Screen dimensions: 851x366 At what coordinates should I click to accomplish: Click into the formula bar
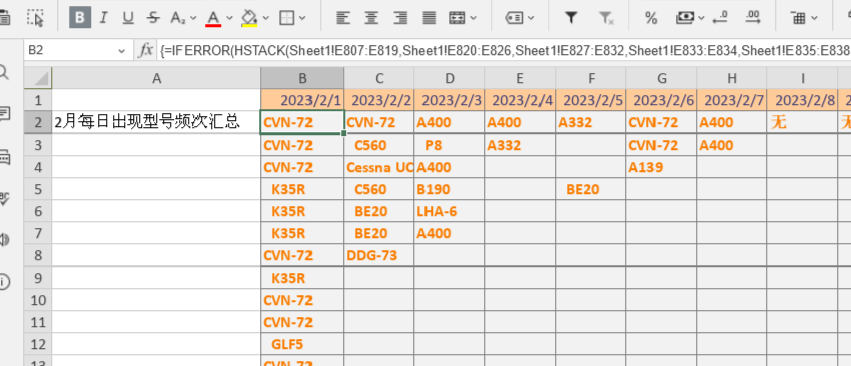tap(504, 51)
